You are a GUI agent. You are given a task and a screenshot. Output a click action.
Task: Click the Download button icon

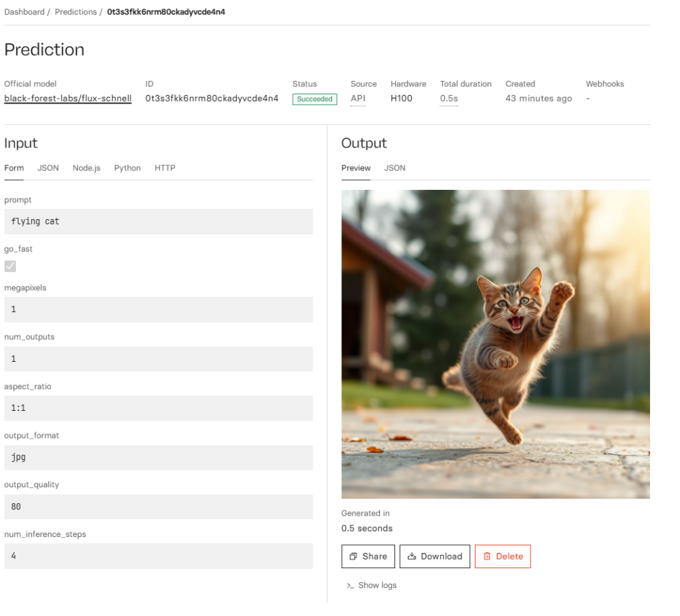pyautogui.click(x=412, y=556)
